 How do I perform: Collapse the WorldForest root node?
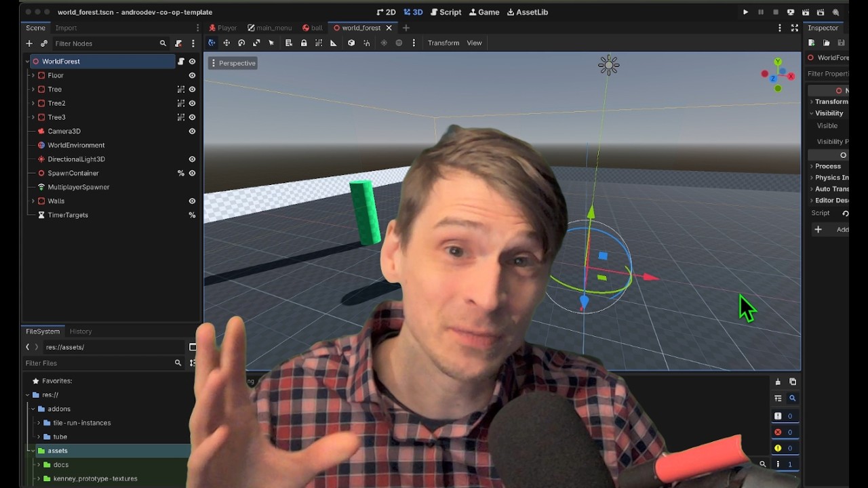pos(27,62)
